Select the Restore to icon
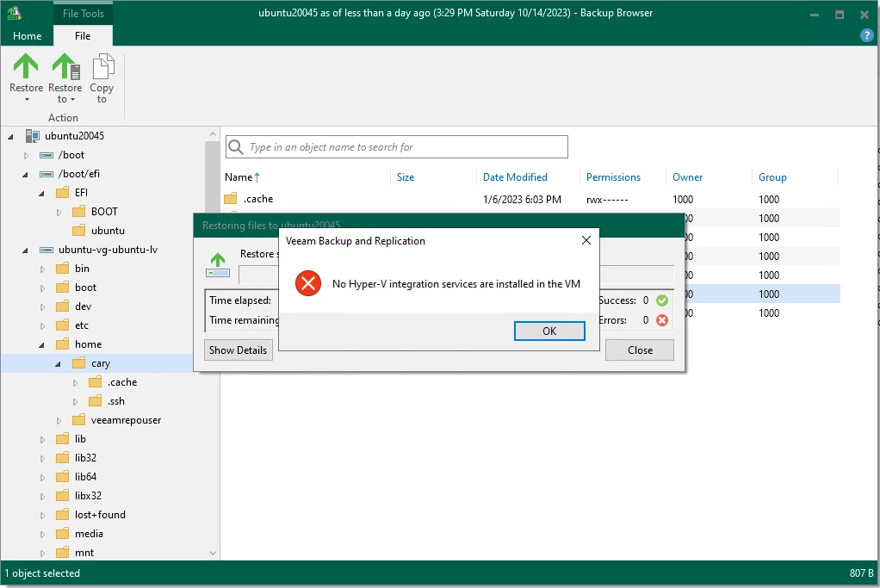This screenshot has height=588, width=880. click(x=65, y=65)
